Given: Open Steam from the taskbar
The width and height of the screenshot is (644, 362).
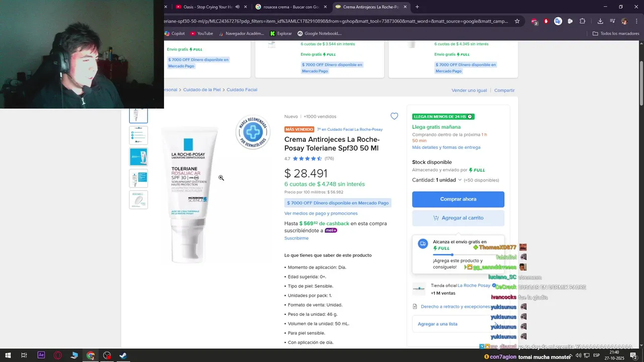Looking at the screenshot, I should coord(123,355).
